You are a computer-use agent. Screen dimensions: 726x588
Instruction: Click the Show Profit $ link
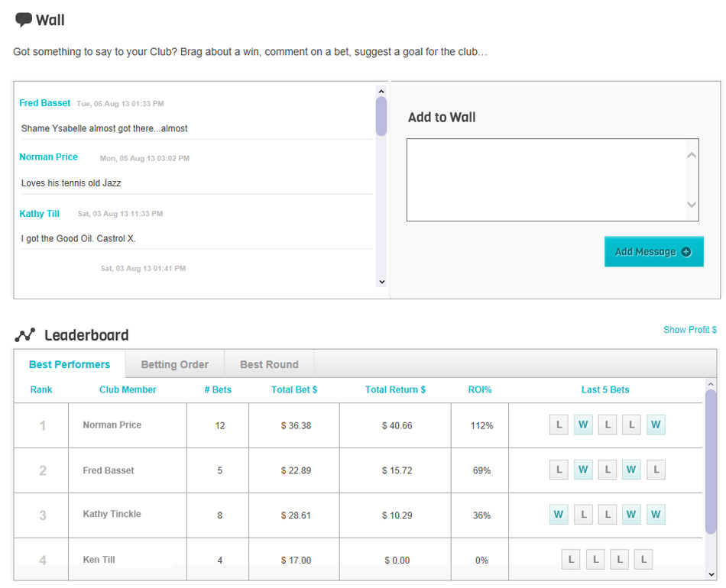tap(689, 330)
